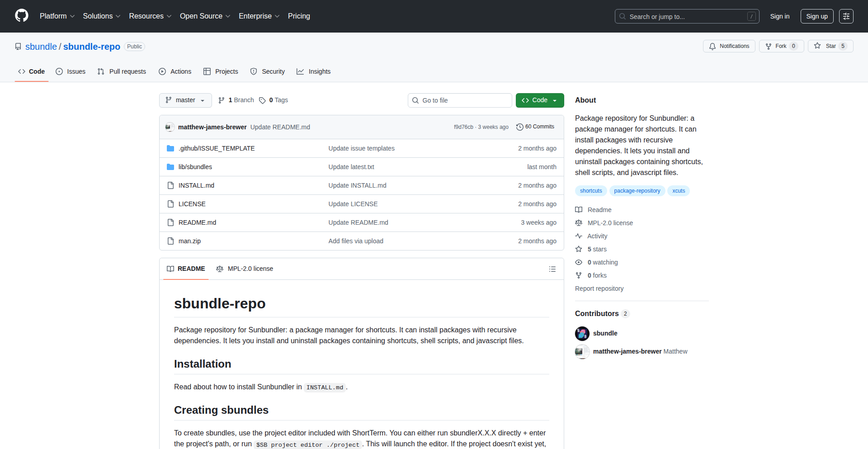Click the GitHub logo icon
Viewport: 868px width, 449px height.
[21, 16]
